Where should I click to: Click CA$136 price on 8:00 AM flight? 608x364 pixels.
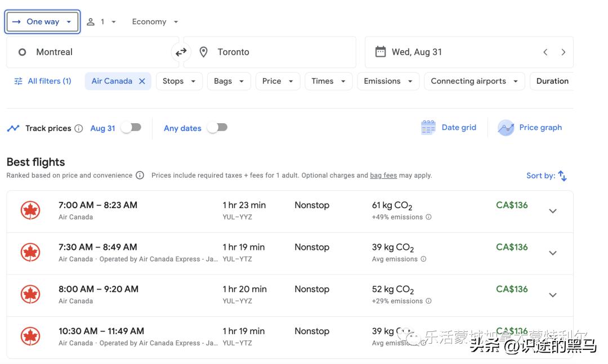(512, 289)
